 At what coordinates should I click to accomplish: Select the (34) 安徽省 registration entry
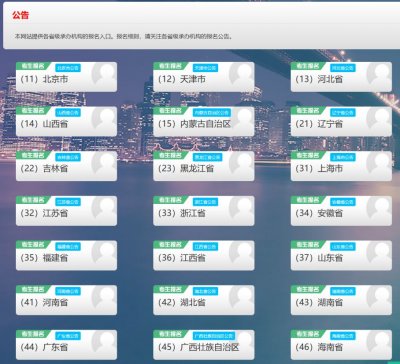[341, 211]
